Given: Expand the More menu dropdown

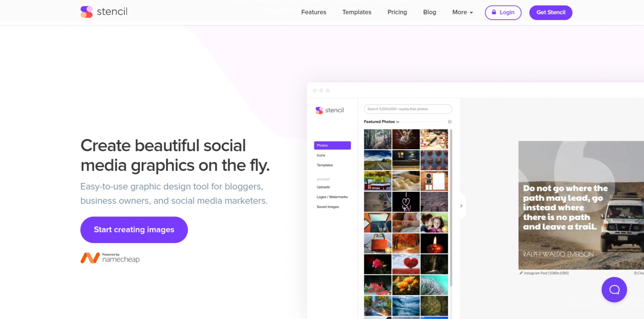Looking at the screenshot, I should click(462, 12).
